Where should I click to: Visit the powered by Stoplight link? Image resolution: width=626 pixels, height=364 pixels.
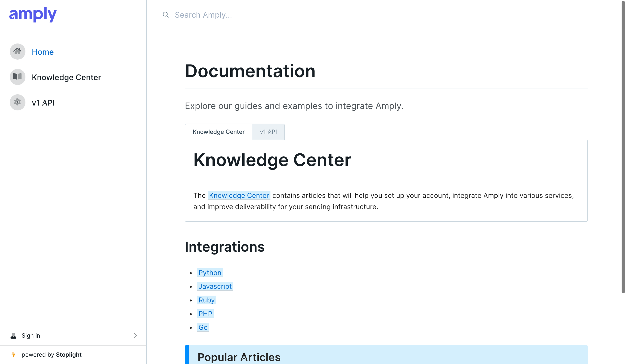pyautogui.click(x=52, y=354)
